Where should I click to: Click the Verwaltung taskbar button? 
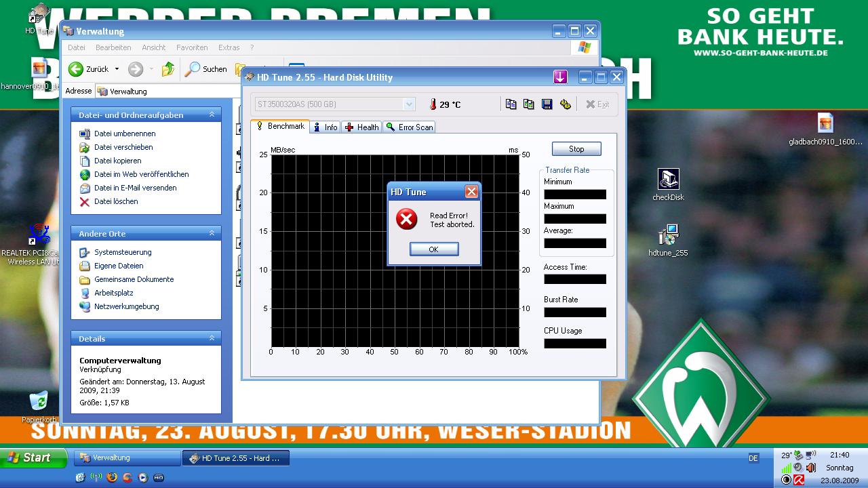pyautogui.click(x=127, y=458)
